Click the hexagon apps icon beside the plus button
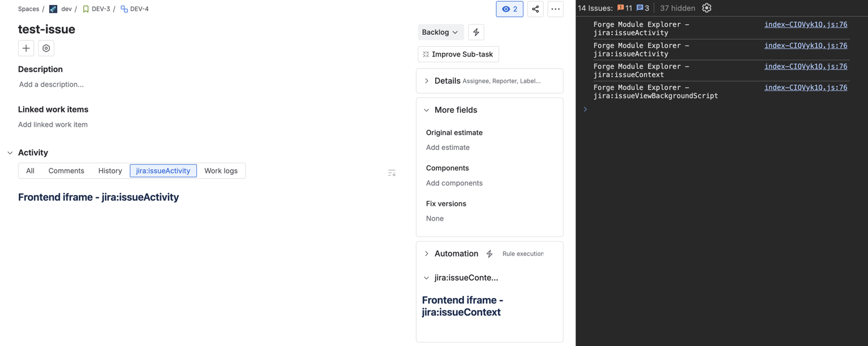 coord(46,48)
